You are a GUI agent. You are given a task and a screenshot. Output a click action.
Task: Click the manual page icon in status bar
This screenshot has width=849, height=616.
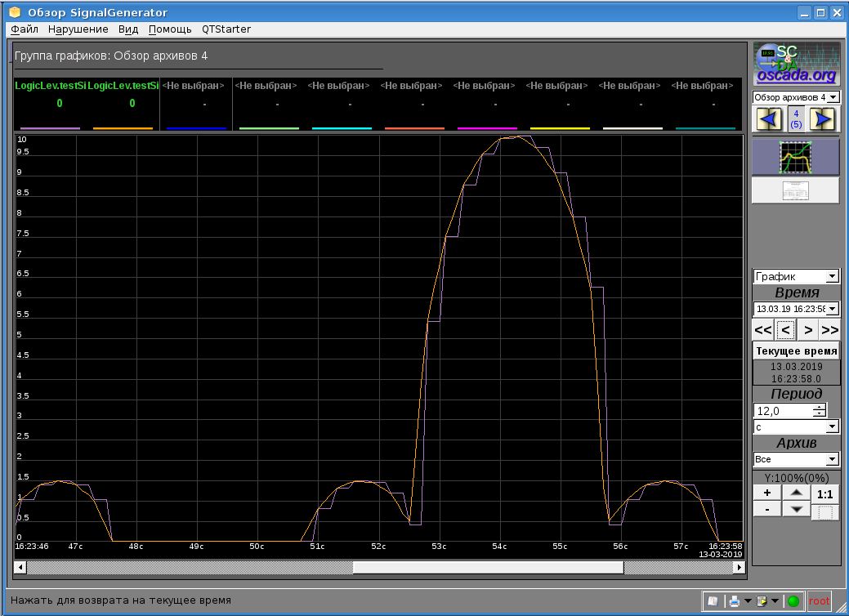(713, 601)
